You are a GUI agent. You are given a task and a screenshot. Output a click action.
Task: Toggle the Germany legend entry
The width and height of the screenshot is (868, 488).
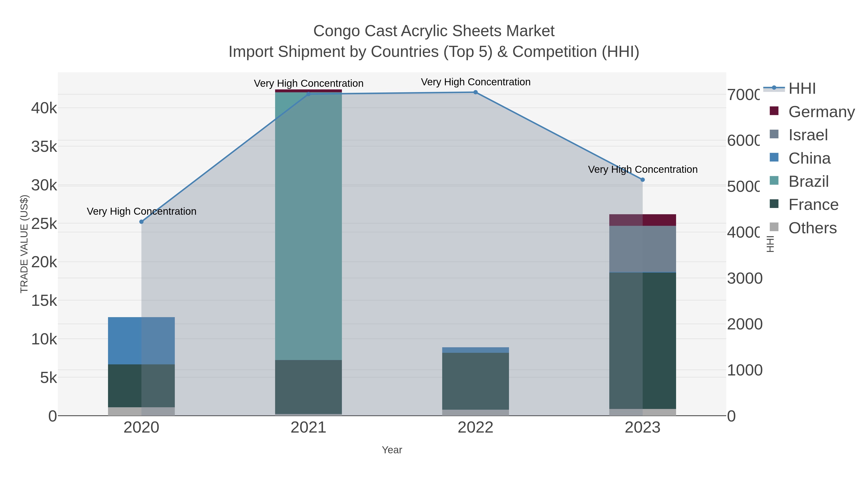click(812, 112)
